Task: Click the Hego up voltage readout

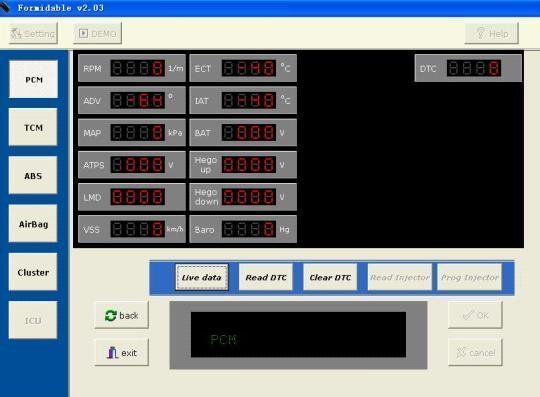Action: [x=249, y=165]
